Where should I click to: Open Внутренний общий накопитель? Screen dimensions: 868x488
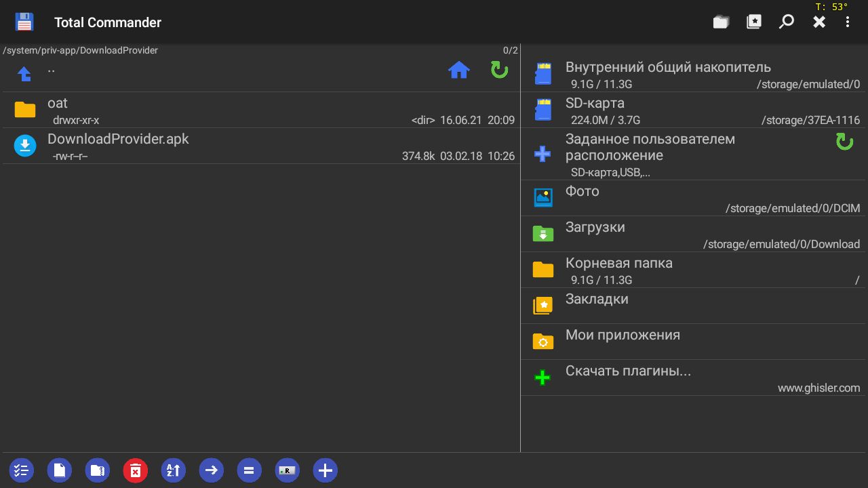click(x=694, y=75)
